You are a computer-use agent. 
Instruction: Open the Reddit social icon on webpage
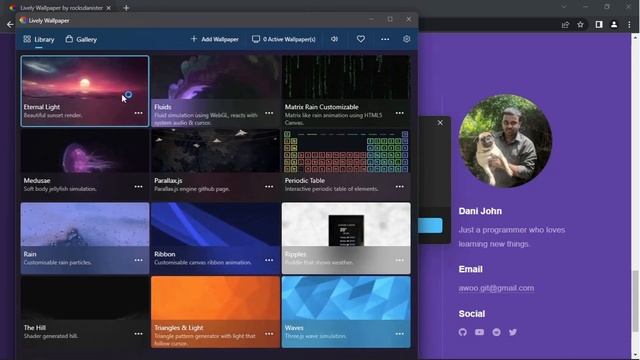(x=496, y=332)
